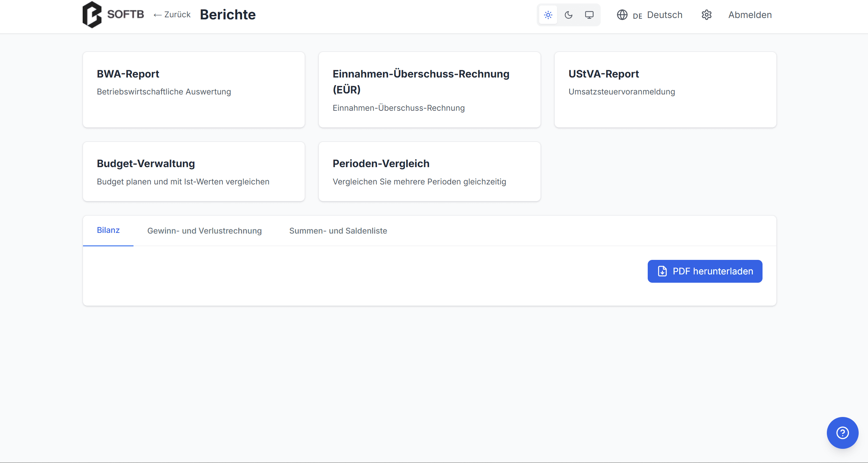Open Einnahmen-Überschuss-Rechnung (EÜR) card
This screenshot has width=868, height=463.
[429, 90]
